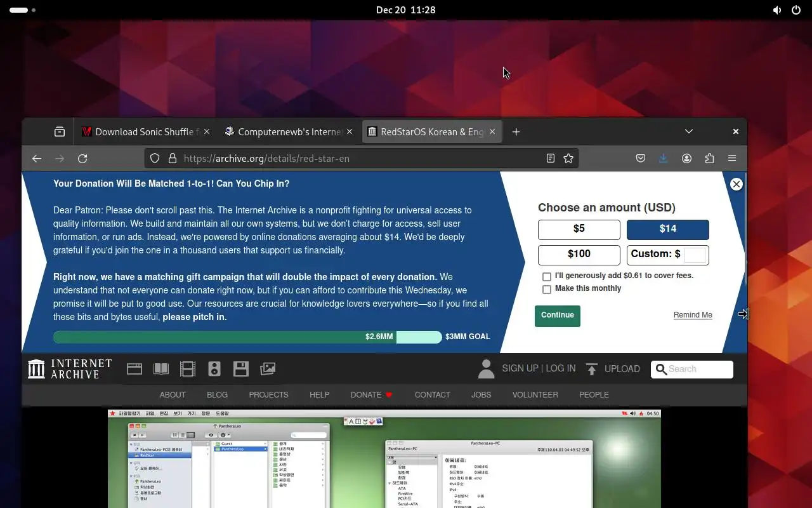812x508 pixels.
Task: Go to Internet Archive home logo
Action: pos(70,369)
